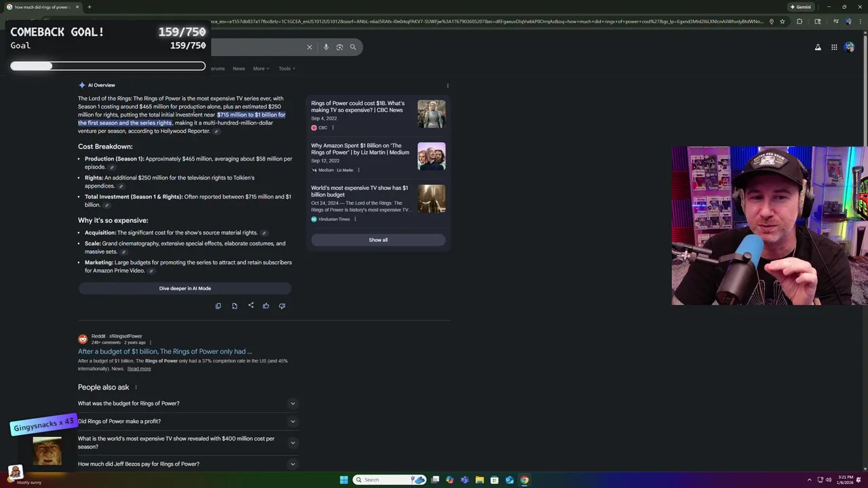The width and height of the screenshot is (868, 488).
Task: Open AI Overview more options menu
Action: pyautogui.click(x=448, y=85)
